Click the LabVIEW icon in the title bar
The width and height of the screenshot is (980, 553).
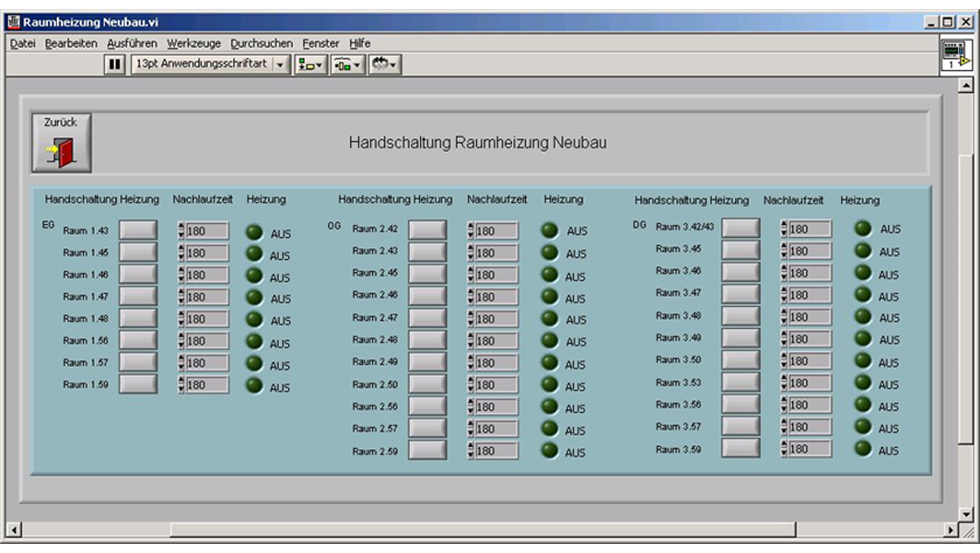click(12, 22)
